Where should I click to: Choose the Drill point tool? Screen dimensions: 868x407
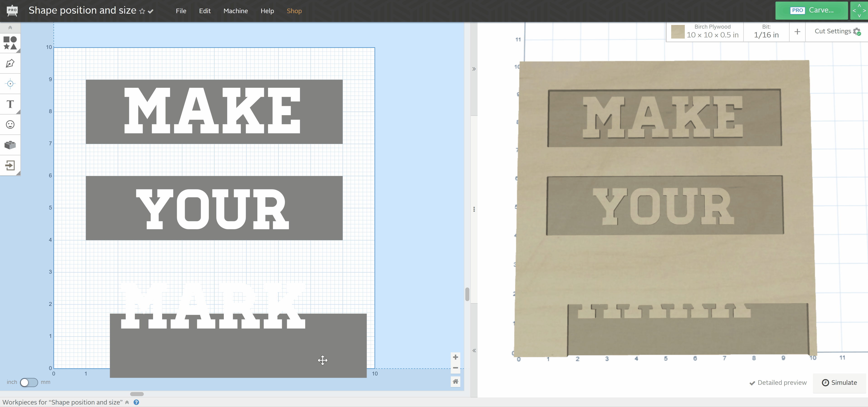click(x=10, y=84)
